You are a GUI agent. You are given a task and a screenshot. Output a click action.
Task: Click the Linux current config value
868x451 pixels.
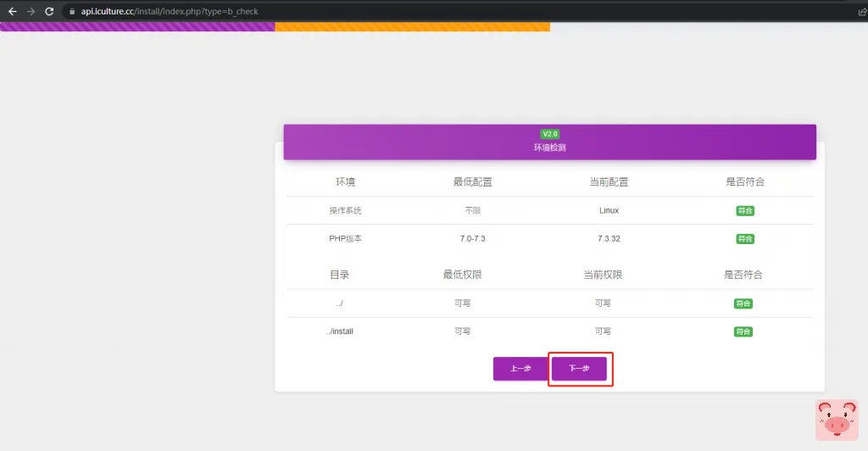(x=609, y=210)
